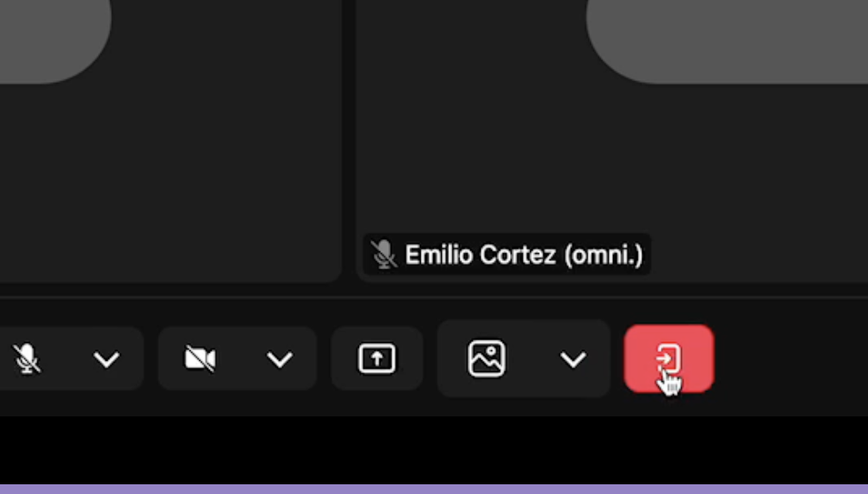
Task: Click the purple strip along the bottom edge
Action: 434,489
